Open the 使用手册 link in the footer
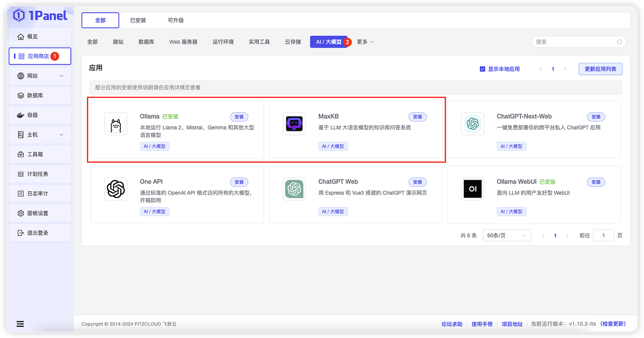The height and width of the screenshot is (338, 644). [482, 324]
